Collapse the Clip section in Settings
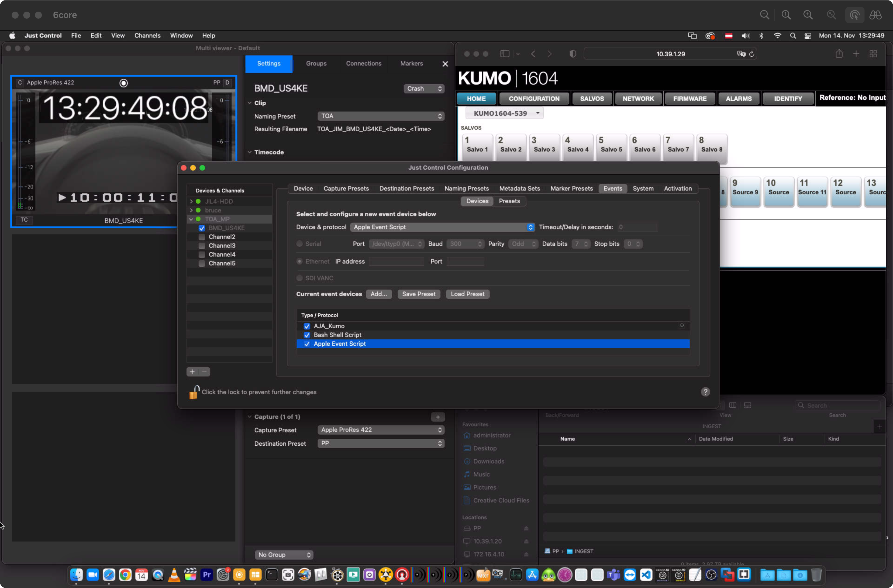 tap(249, 103)
